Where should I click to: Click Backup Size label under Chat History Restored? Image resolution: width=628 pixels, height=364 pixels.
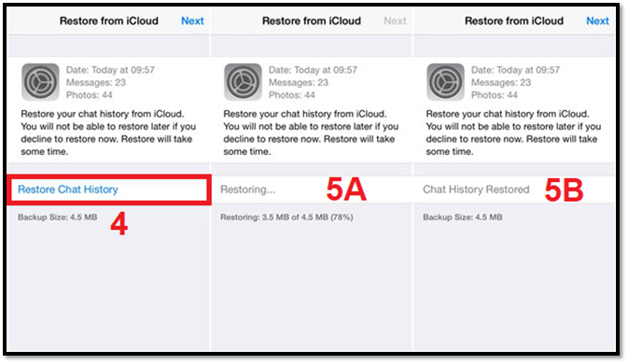pos(463,217)
